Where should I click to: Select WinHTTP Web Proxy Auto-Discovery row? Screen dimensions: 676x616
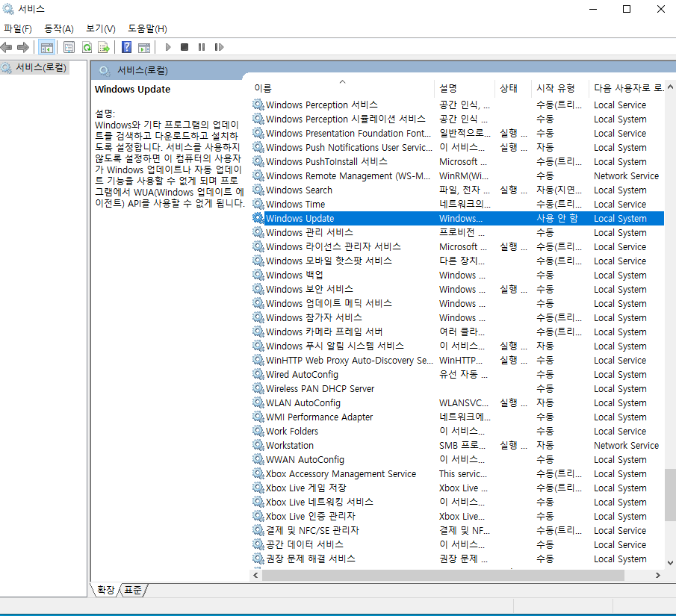[457, 360]
